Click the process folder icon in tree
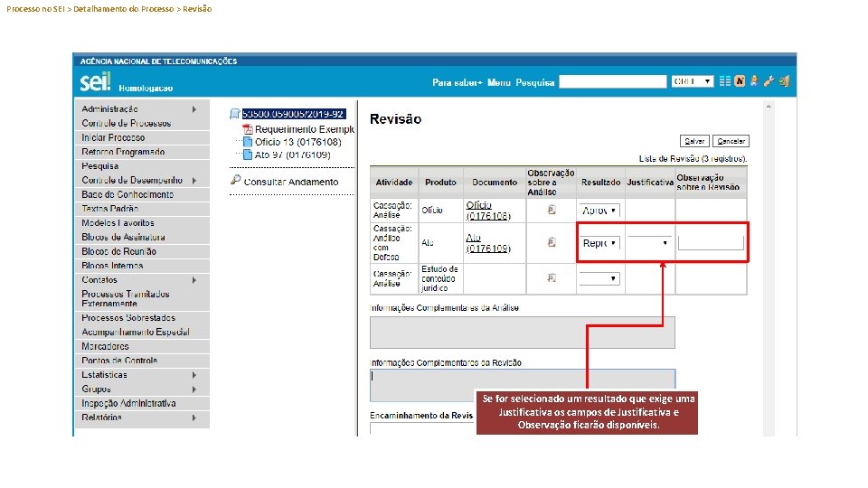This screenshot has height=488, width=868. (x=235, y=114)
